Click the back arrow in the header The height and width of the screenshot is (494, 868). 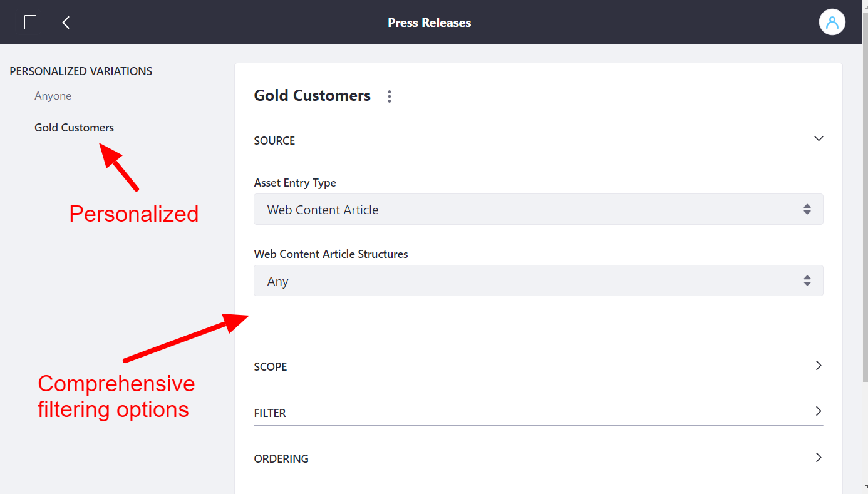65,22
